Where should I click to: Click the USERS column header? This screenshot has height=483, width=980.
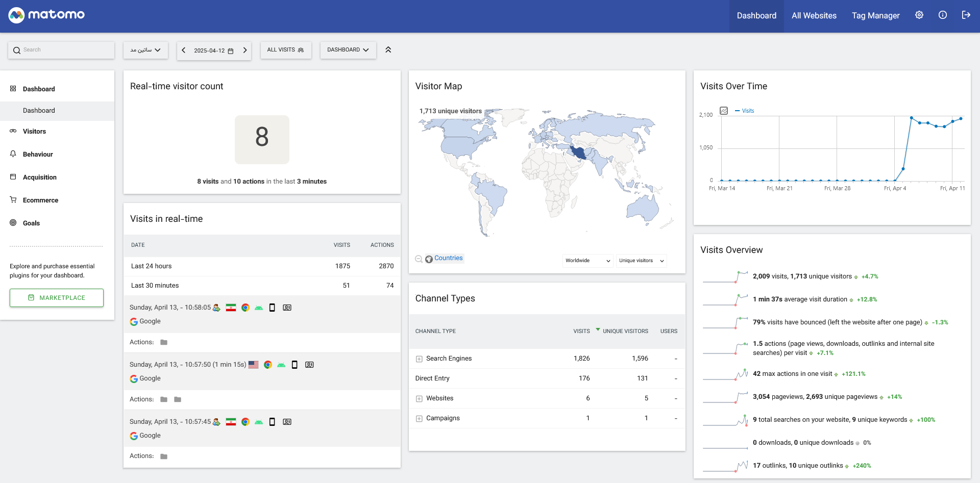(669, 332)
